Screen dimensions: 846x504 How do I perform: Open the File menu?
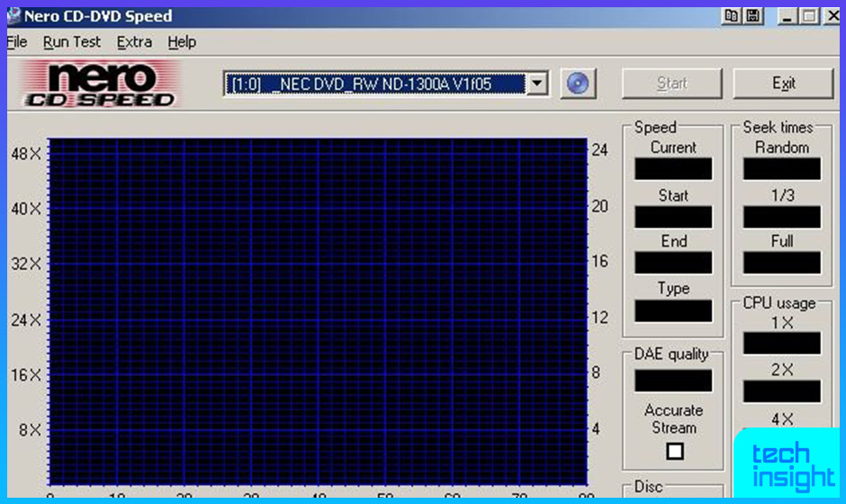[17, 42]
